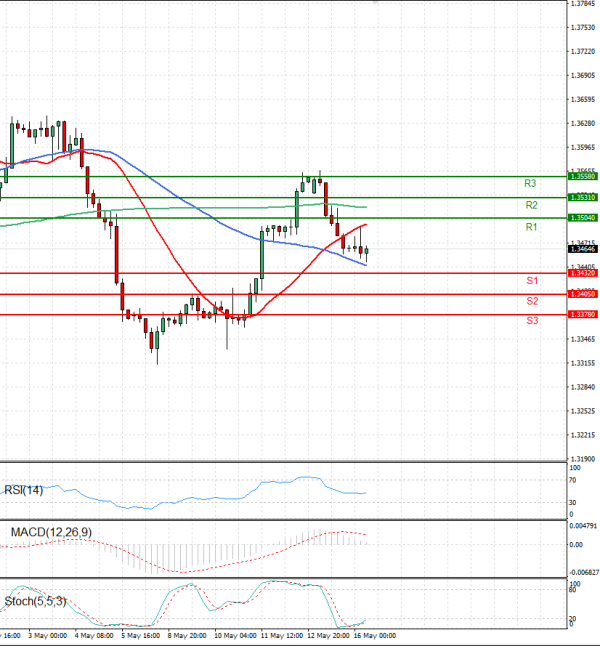Click the 12 May 20:00 time label
Viewport: 600px width, 646px height.
[328, 636]
